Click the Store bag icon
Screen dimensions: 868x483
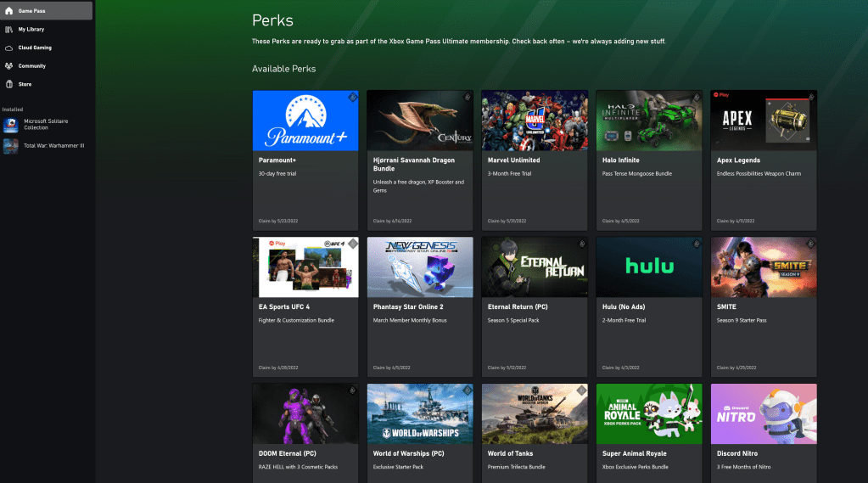(8, 84)
